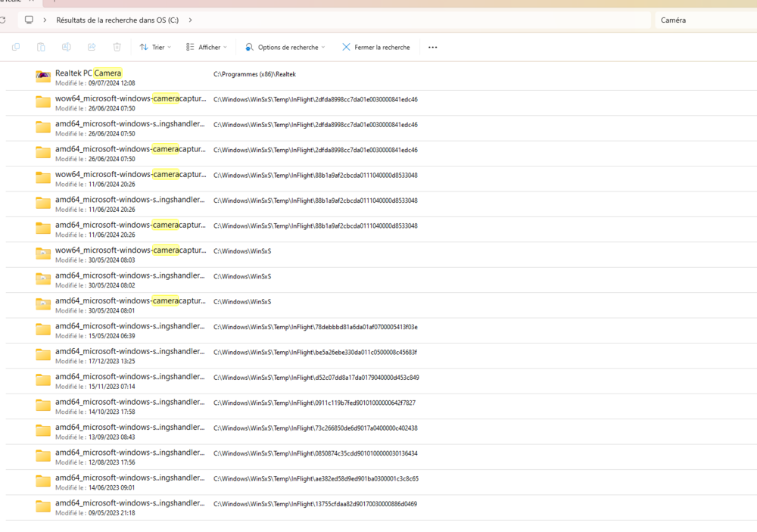Click Fermer la recherche button
This screenshot has width=757, height=532.
(x=376, y=47)
